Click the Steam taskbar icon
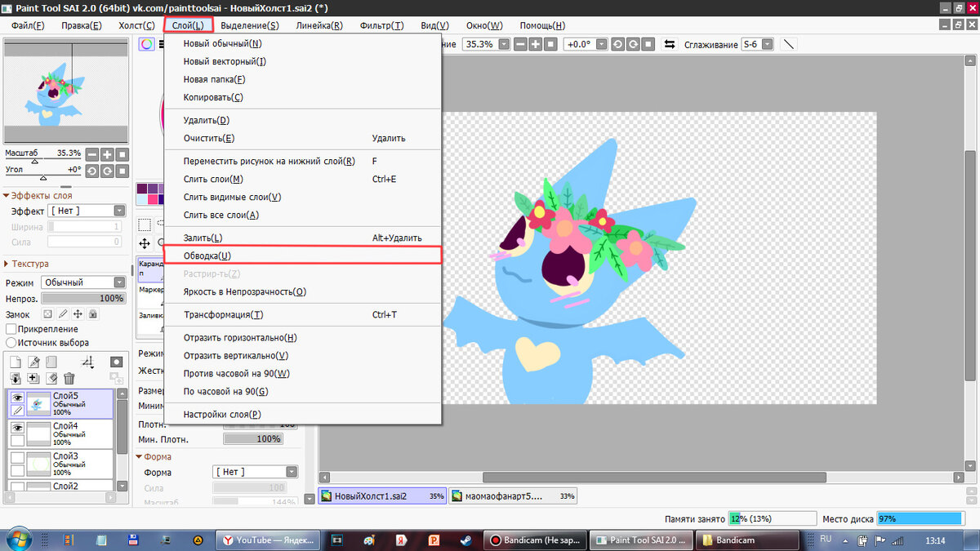 tap(464, 540)
